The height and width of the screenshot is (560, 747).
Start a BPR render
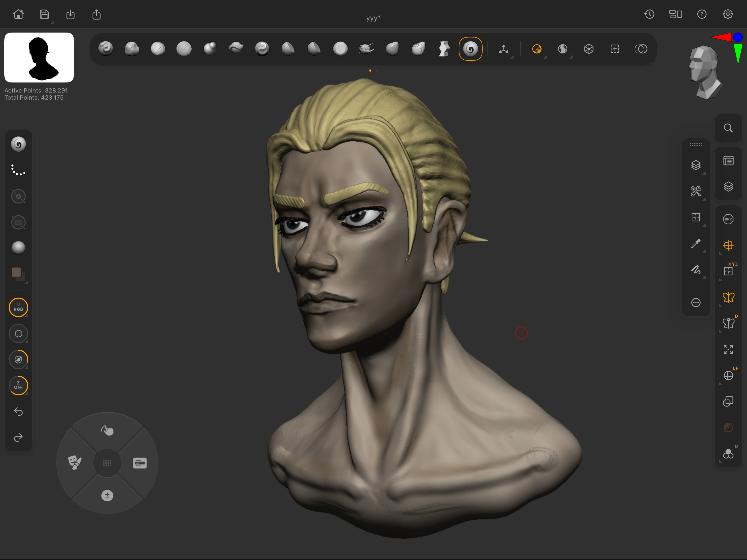pyautogui.click(x=728, y=219)
